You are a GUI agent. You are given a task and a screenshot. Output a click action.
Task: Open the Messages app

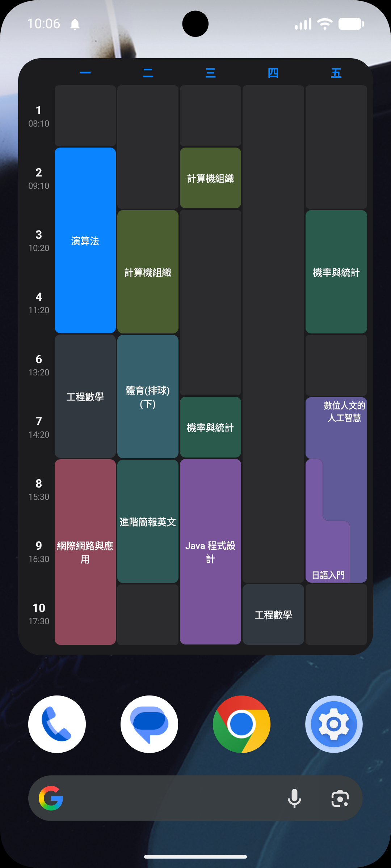(x=149, y=724)
